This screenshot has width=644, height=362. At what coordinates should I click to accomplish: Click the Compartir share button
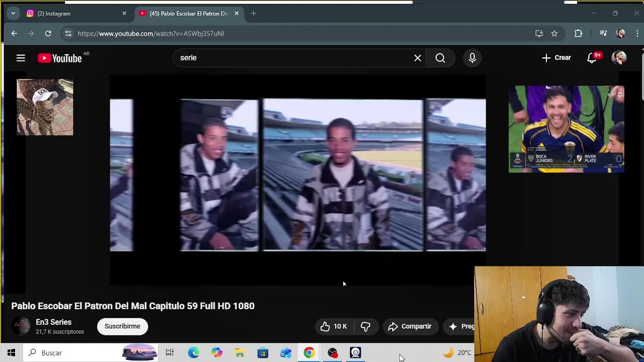click(410, 326)
